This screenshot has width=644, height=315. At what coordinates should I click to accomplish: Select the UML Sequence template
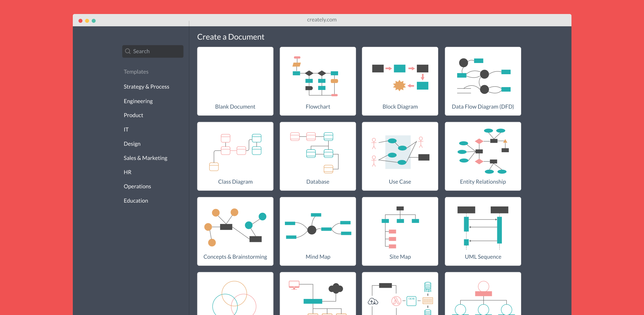(x=483, y=231)
